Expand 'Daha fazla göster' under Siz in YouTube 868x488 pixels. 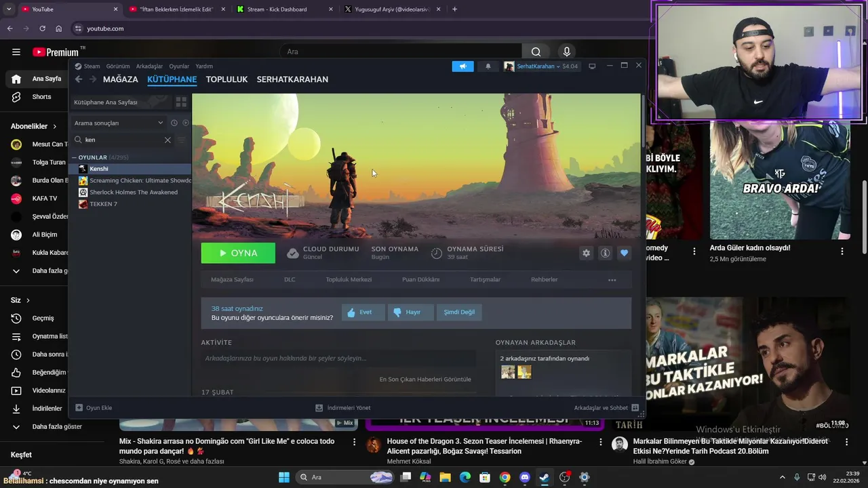(16, 426)
